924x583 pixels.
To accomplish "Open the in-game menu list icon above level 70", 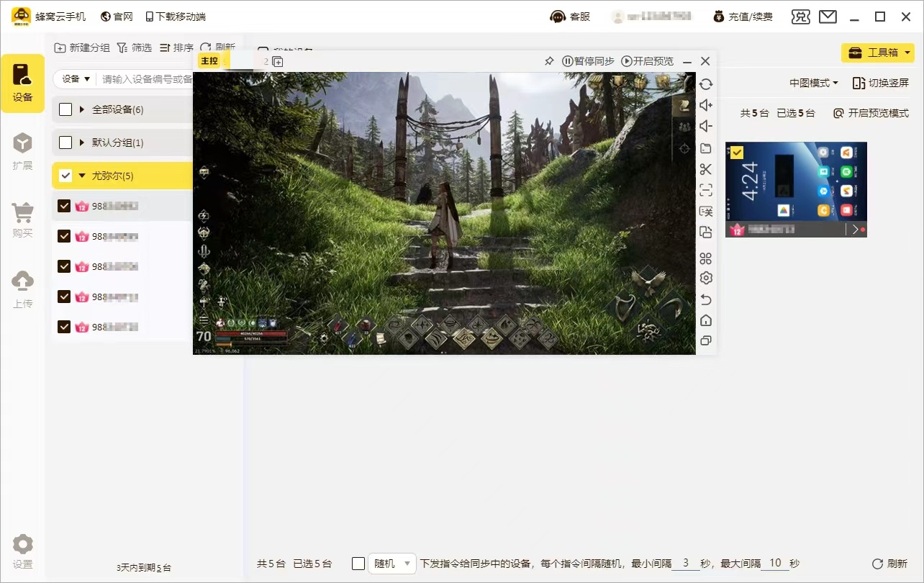I will 204,320.
